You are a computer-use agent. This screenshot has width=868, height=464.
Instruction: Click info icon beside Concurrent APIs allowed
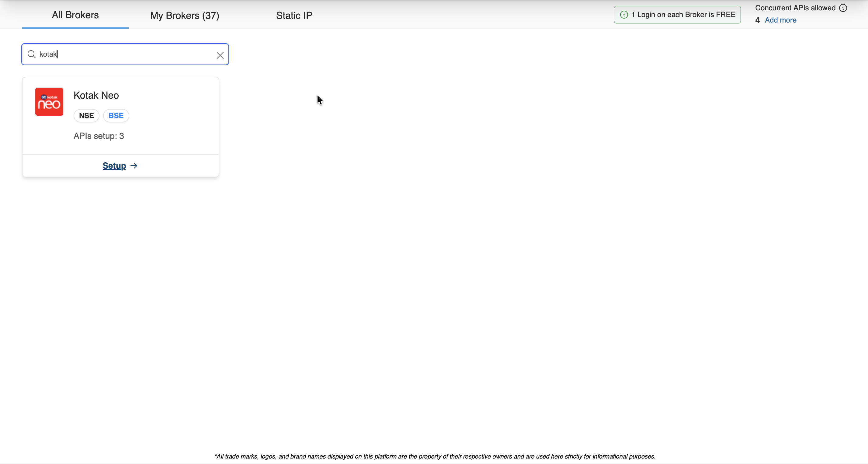pos(843,8)
